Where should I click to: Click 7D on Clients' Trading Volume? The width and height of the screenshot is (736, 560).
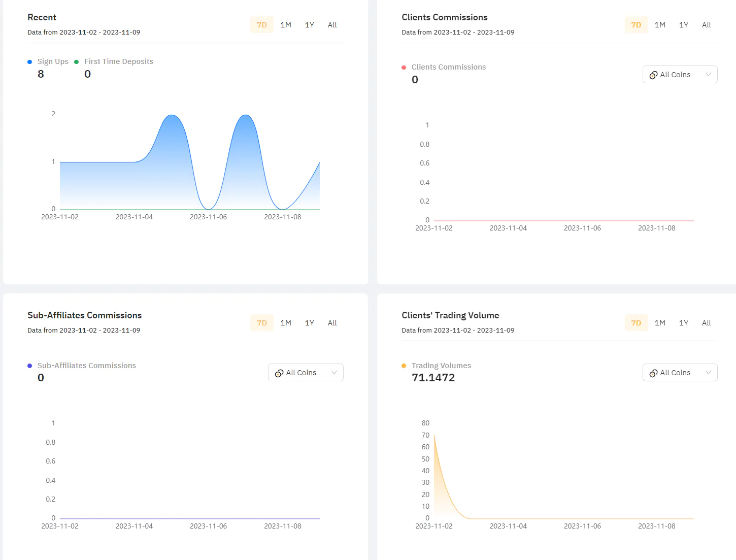[636, 323]
